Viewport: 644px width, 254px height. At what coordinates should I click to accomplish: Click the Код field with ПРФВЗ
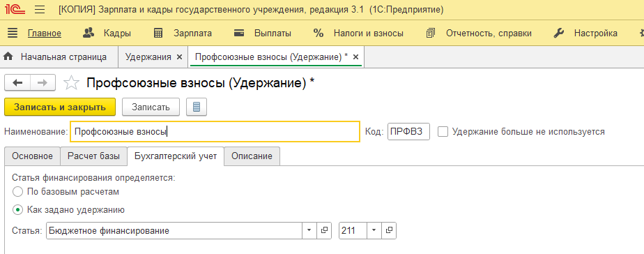tap(408, 132)
